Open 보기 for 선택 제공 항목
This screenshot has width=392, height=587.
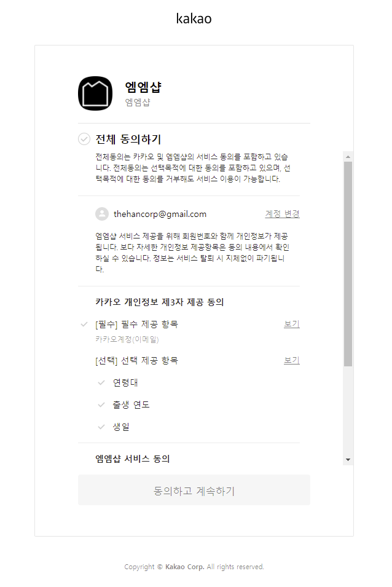pos(292,361)
